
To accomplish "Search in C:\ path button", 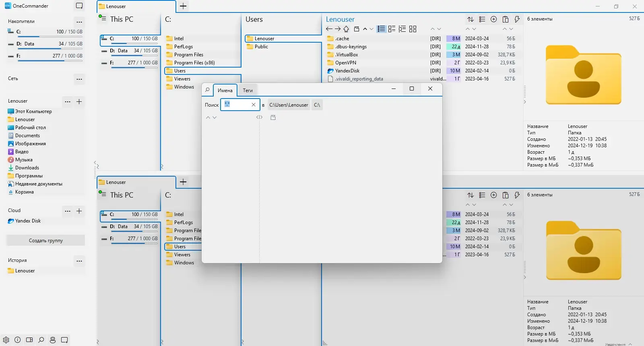I will click(317, 105).
